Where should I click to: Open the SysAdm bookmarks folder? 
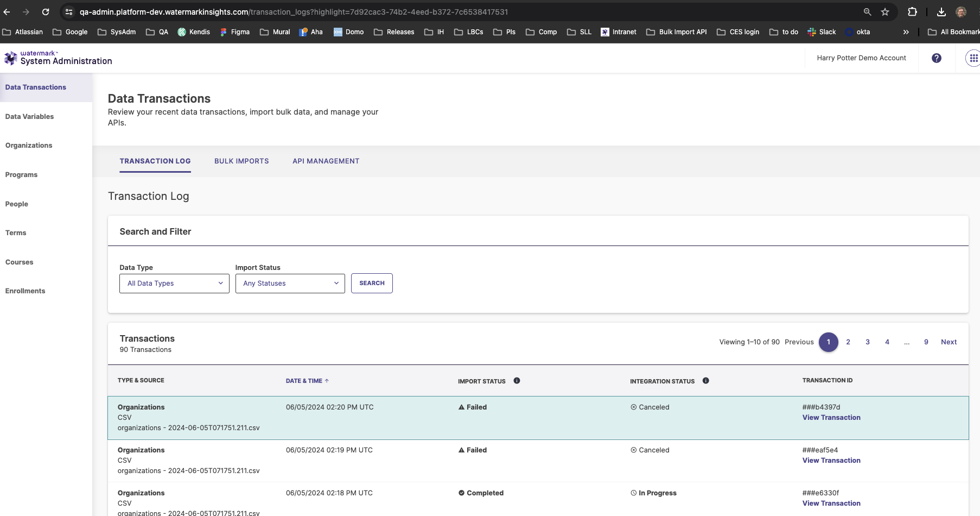click(x=117, y=32)
